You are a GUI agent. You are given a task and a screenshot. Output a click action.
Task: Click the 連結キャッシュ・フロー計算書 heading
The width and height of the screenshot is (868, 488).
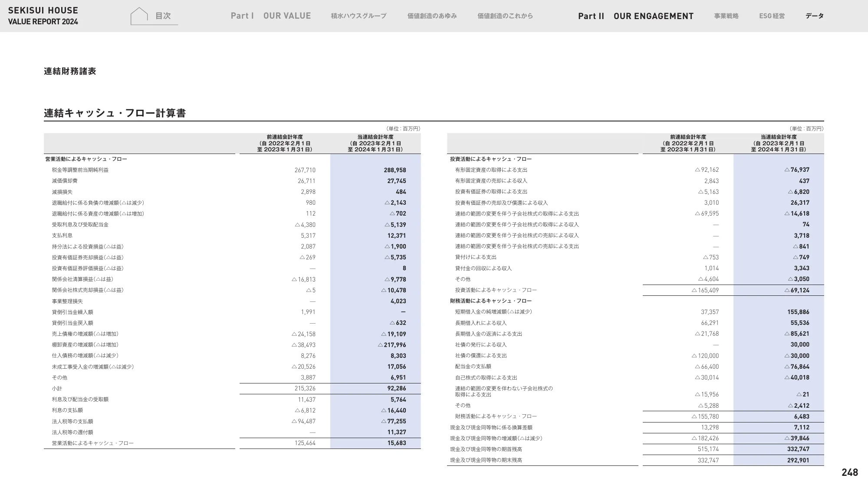[x=115, y=113]
